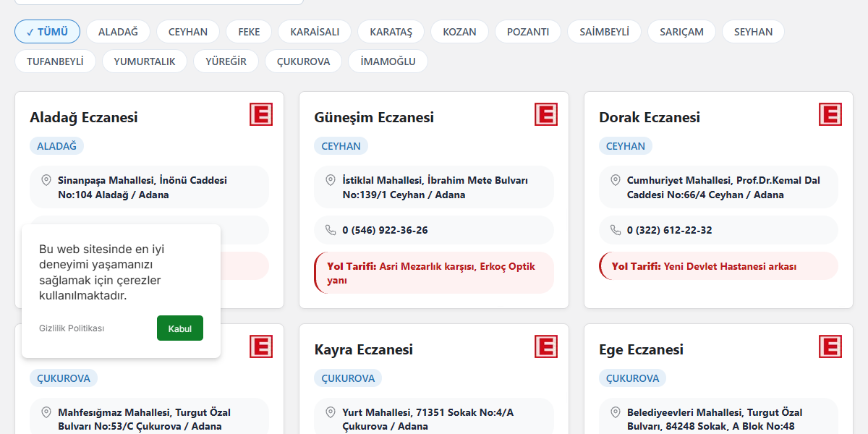Click the ÇUKUROVA tag above Mahfesığmaz Mahallesi address
868x434 pixels.
(x=64, y=378)
